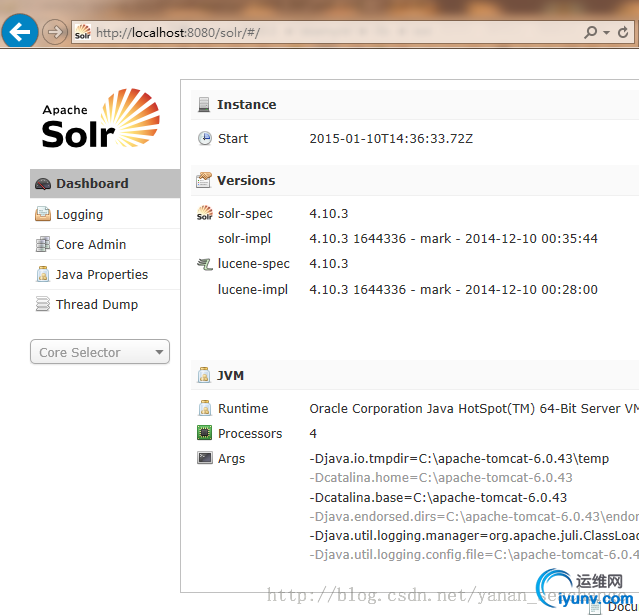The width and height of the screenshot is (639, 615).
Task: Click the solr-impl label
Action: coord(244,238)
